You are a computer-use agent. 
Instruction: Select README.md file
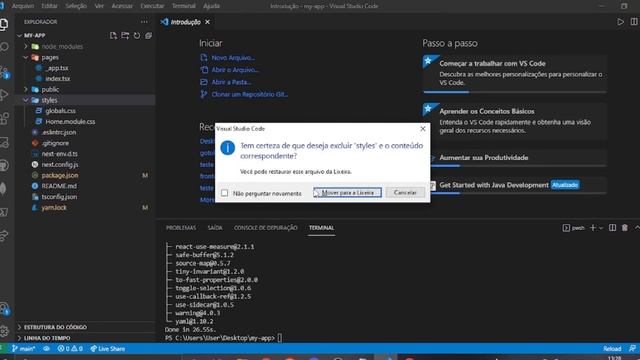[59, 186]
